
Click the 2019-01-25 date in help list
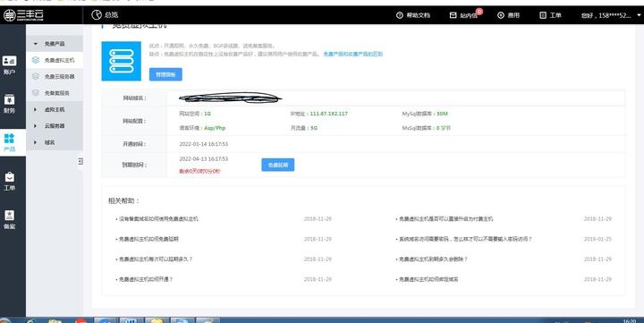pos(597,239)
